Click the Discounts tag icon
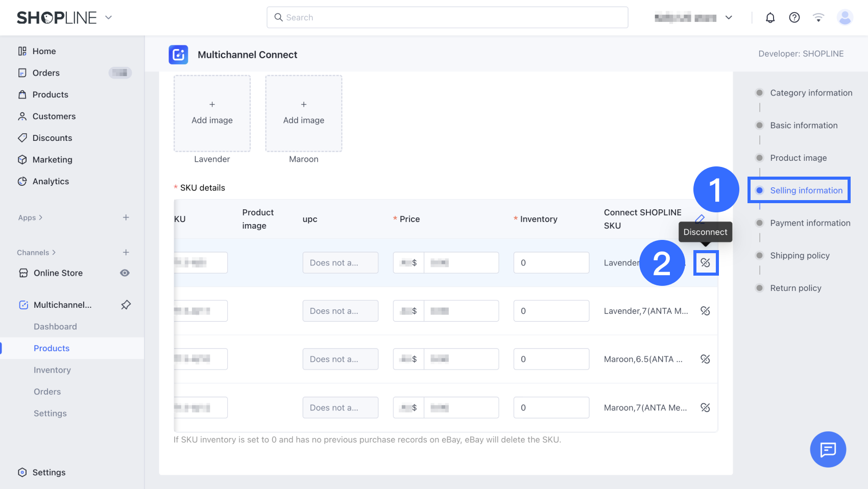The height and width of the screenshot is (489, 868). 22,138
